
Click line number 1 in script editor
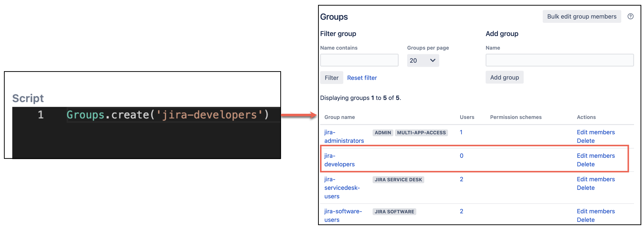41,115
